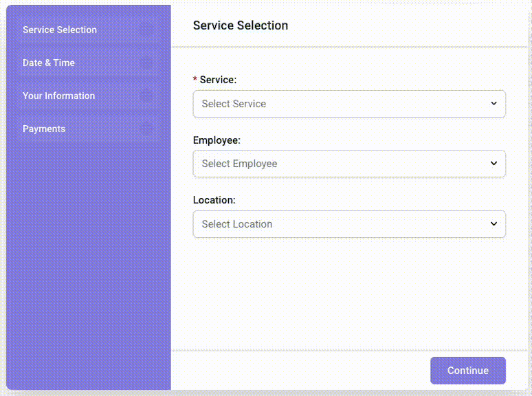Switch to the Date & Time step

pos(49,63)
